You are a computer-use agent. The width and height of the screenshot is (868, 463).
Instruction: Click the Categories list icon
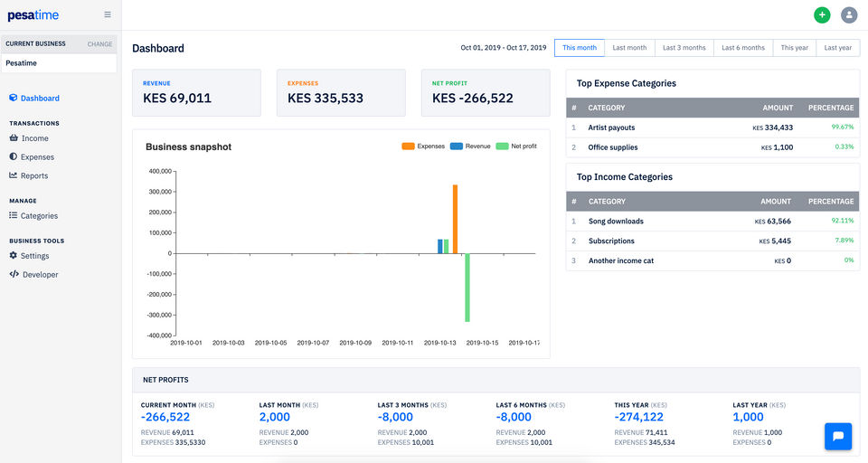14,215
